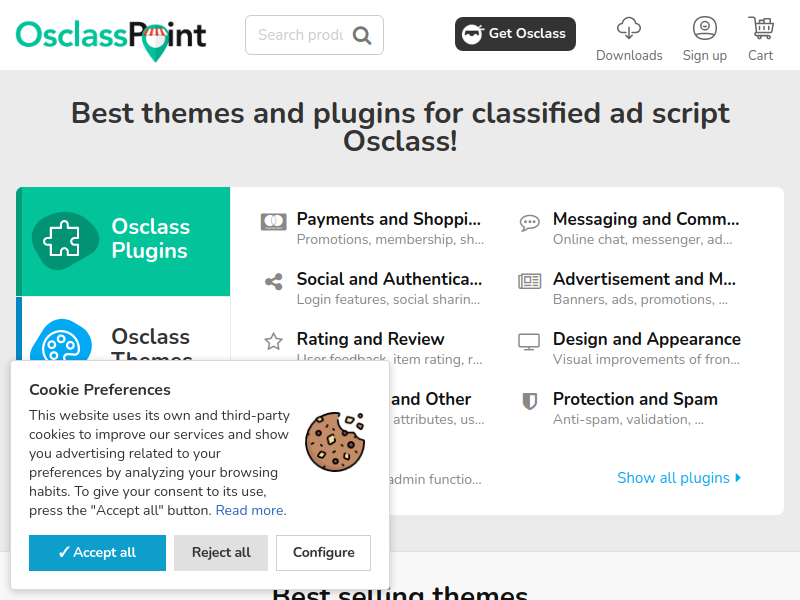Viewport: 800px width, 600px height.
Task: Click the Social share icon
Action: coord(273,282)
